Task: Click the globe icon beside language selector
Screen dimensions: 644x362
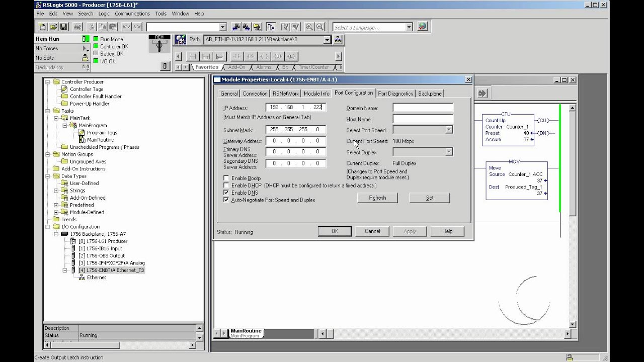Action: click(422, 27)
